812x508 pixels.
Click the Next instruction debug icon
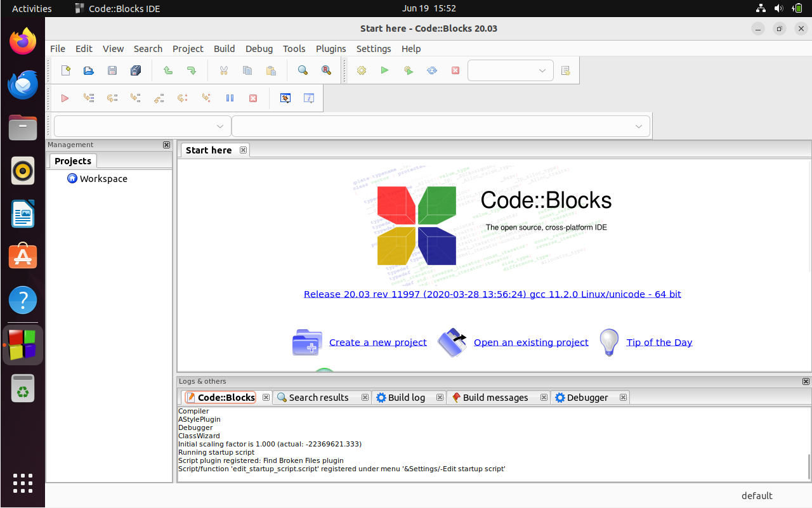[x=183, y=98]
